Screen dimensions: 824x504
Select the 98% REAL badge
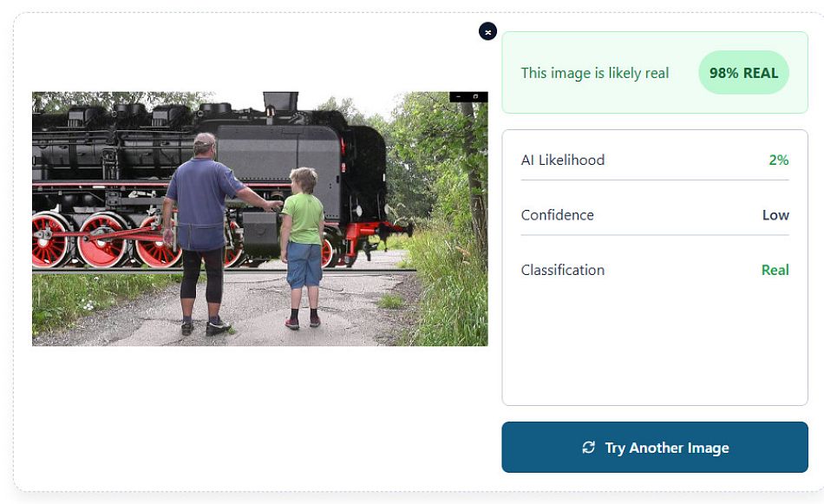point(743,73)
